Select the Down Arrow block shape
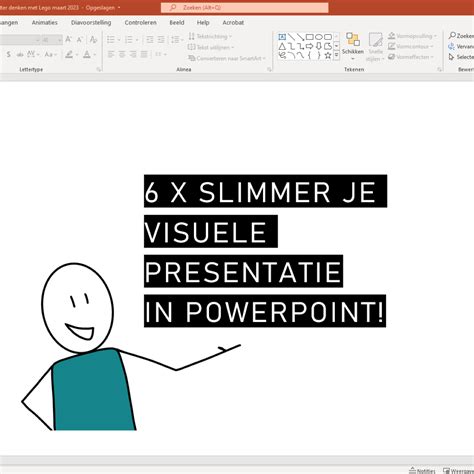Image resolution: width=474 pixels, height=474 pixels. pos(319,46)
